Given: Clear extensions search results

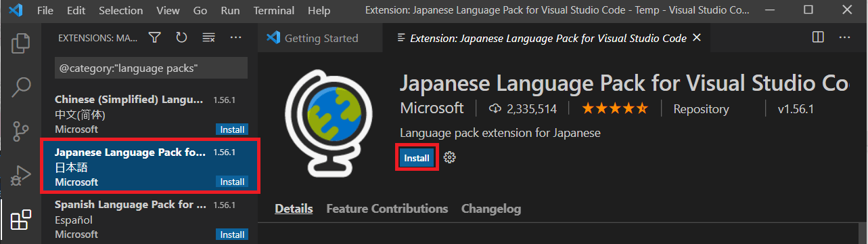Looking at the screenshot, I should tap(208, 38).
